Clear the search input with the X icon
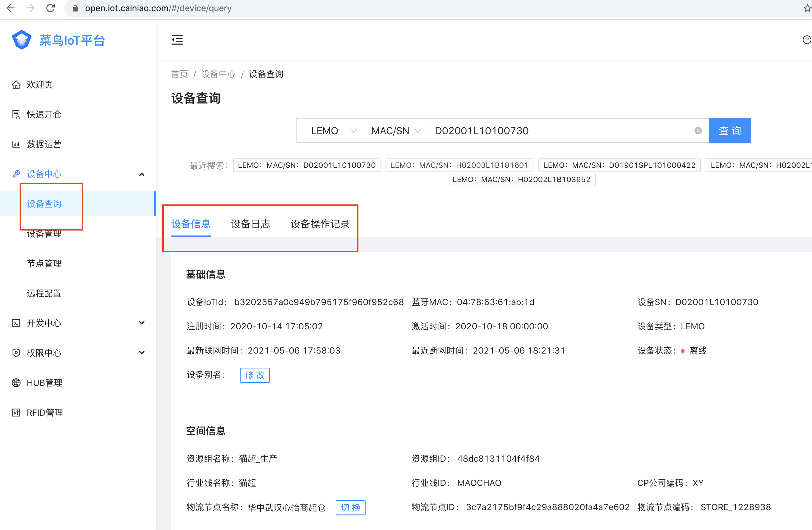 point(698,130)
